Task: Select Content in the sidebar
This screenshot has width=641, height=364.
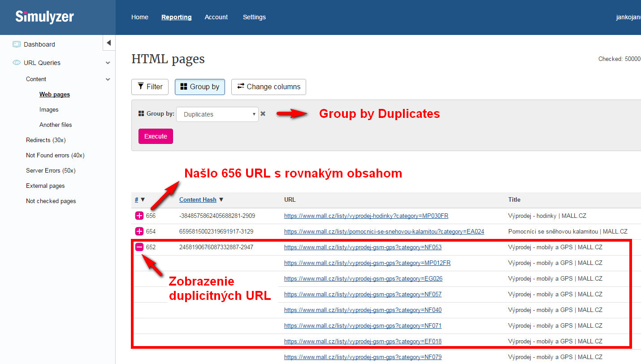Action: point(36,79)
